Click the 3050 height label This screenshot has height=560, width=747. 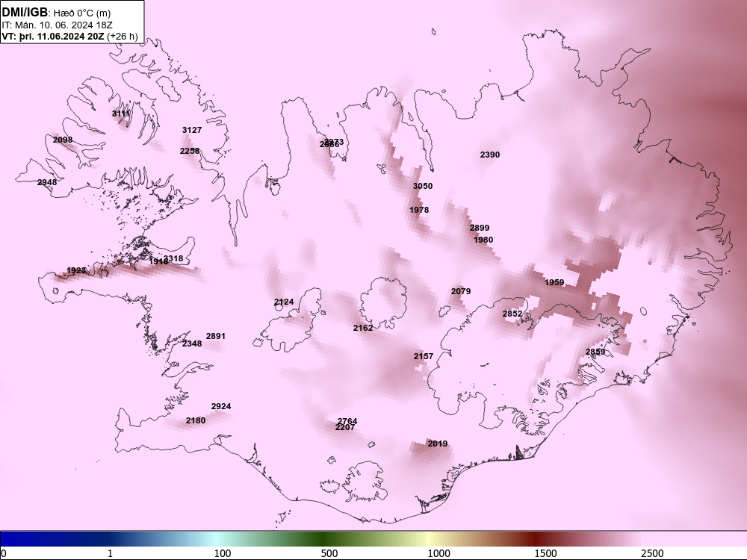click(423, 186)
